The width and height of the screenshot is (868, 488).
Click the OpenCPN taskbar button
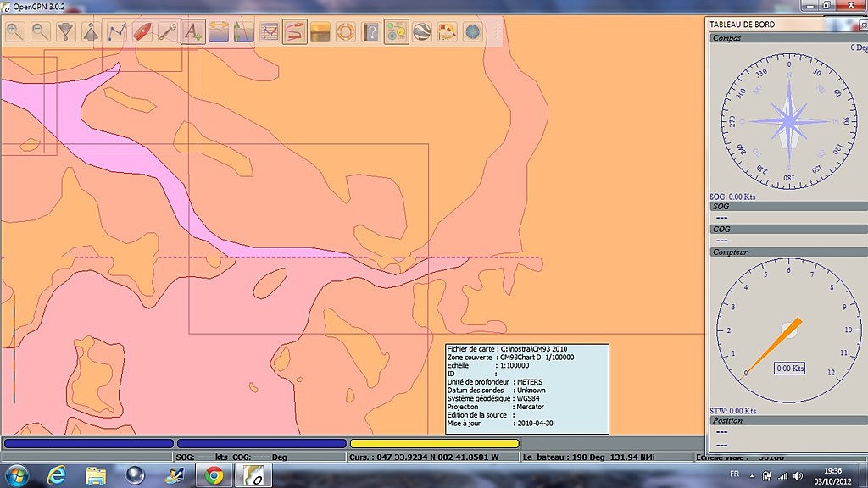pyautogui.click(x=253, y=475)
